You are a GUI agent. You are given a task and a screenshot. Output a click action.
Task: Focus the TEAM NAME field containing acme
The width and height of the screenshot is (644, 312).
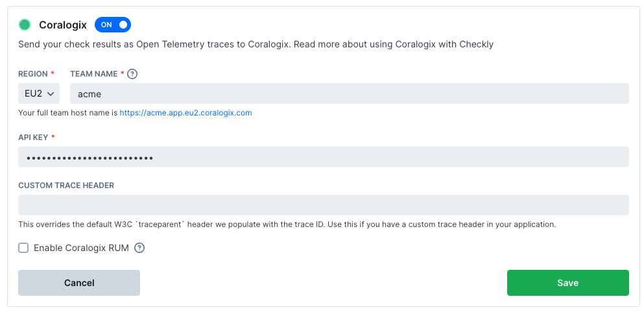click(349, 93)
